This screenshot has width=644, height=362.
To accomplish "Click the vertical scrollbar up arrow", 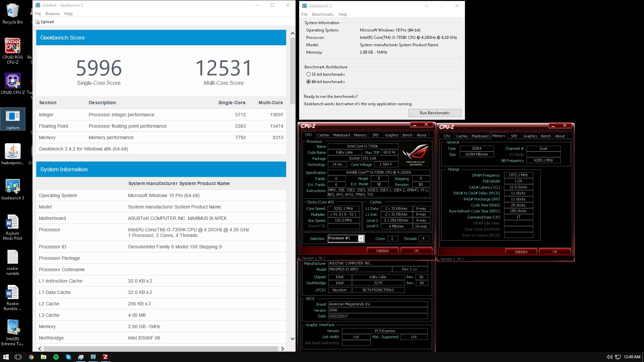I will tap(292, 33).
